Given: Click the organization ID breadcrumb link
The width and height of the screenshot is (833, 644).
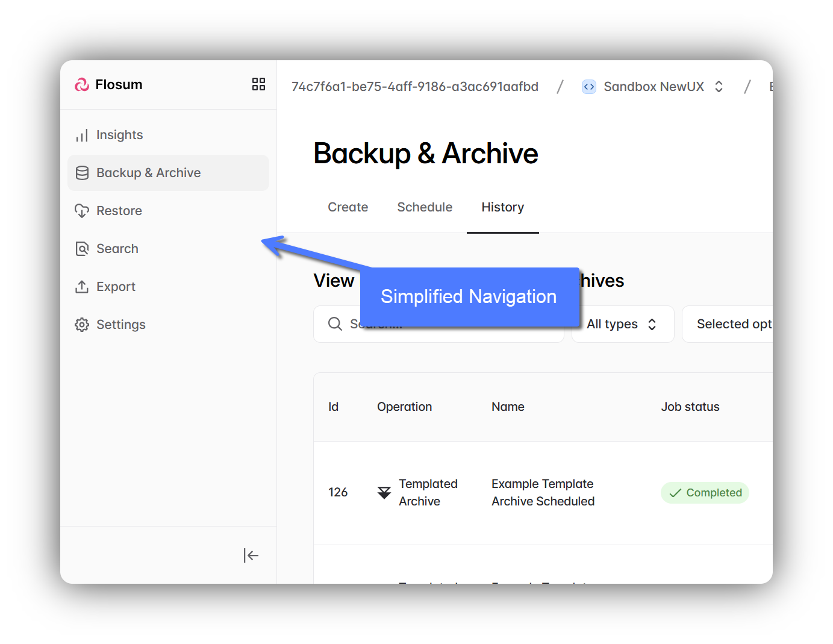Looking at the screenshot, I should tap(414, 87).
